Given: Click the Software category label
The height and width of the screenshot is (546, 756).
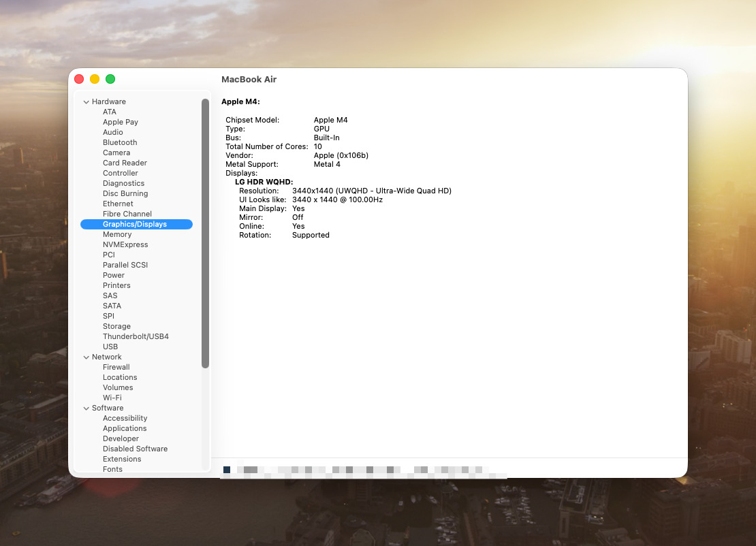Looking at the screenshot, I should pyautogui.click(x=108, y=408).
